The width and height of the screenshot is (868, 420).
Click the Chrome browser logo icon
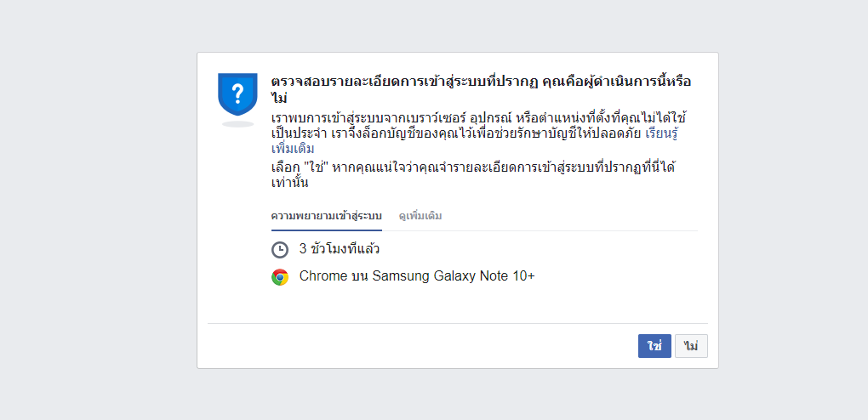pyautogui.click(x=280, y=276)
